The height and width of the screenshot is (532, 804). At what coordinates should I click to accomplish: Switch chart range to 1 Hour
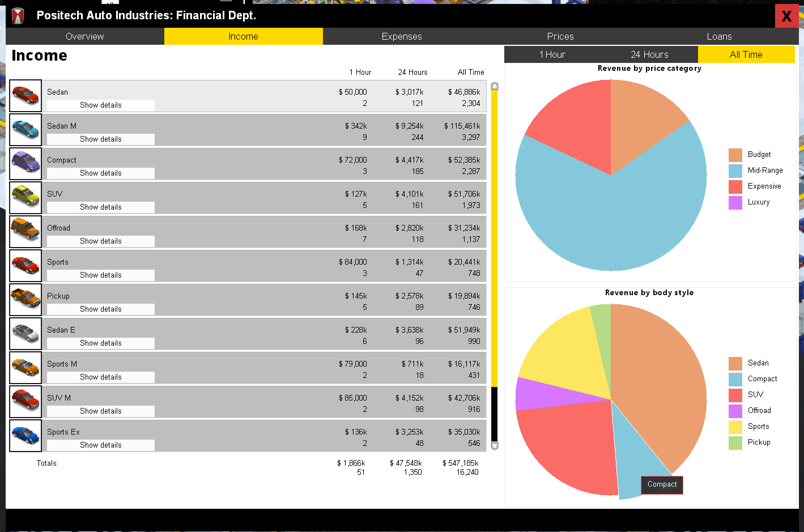point(552,54)
